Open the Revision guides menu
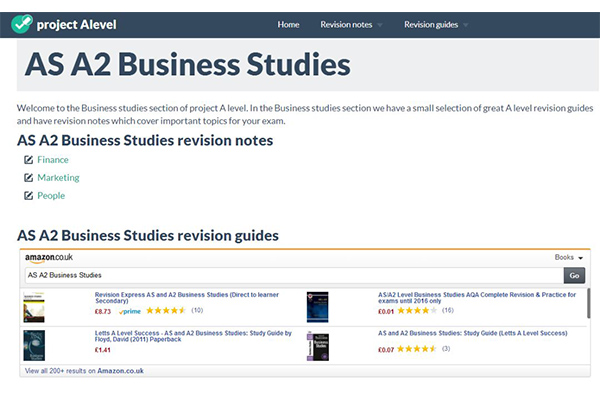This screenshot has width=600, height=400. (x=431, y=24)
